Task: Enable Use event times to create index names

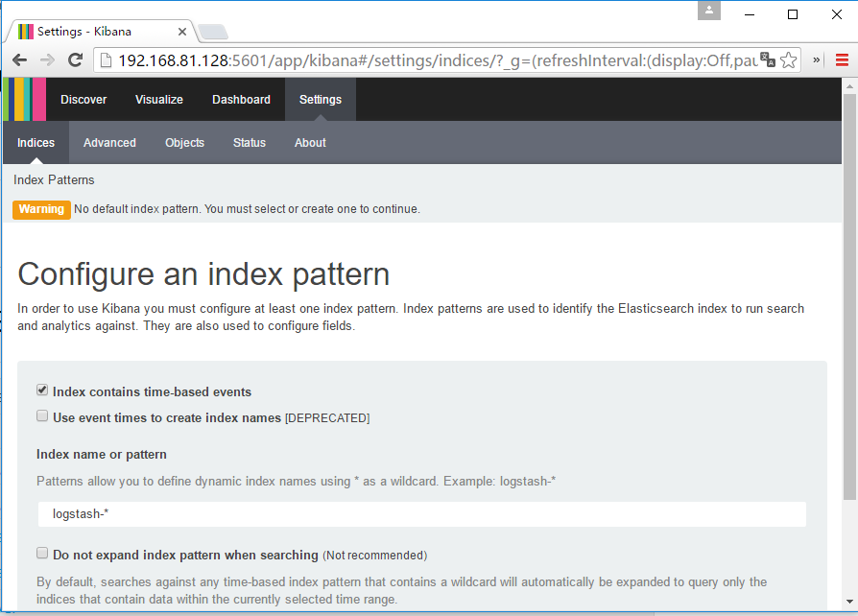Action: tap(42, 415)
